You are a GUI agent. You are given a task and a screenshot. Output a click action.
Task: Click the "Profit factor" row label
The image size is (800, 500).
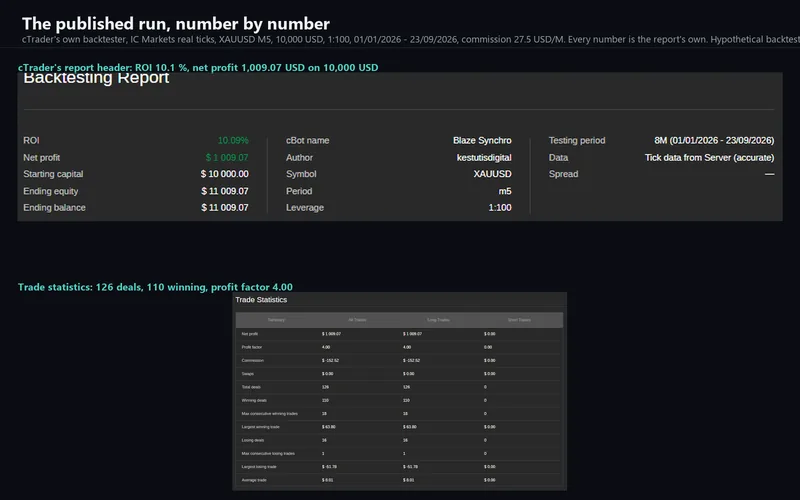(252, 347)
